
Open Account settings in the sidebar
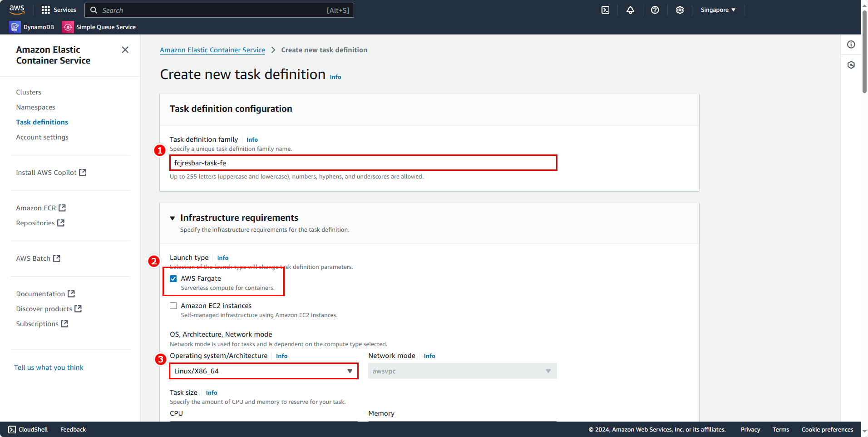(42, 137)
